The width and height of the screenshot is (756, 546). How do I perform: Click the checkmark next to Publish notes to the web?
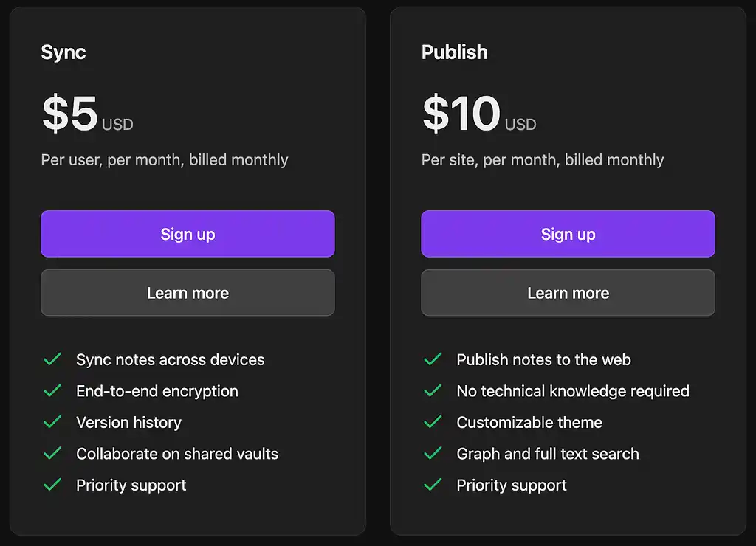pos(433,359)
